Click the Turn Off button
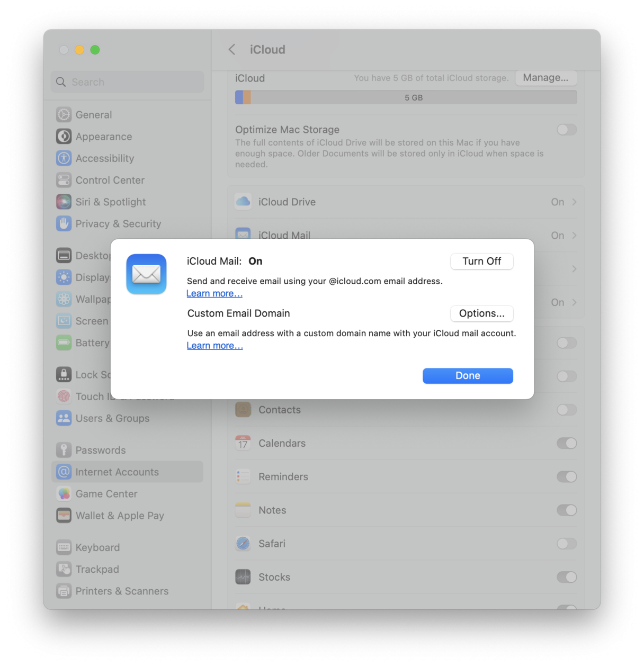The height and width of the screenshot is (667, 644). click(x=481, y=261)
